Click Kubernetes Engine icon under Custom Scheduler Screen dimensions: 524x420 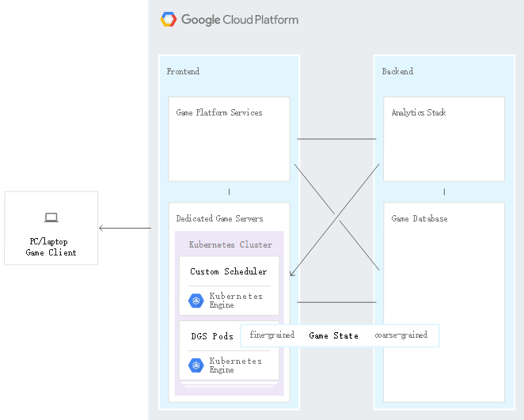196,301
